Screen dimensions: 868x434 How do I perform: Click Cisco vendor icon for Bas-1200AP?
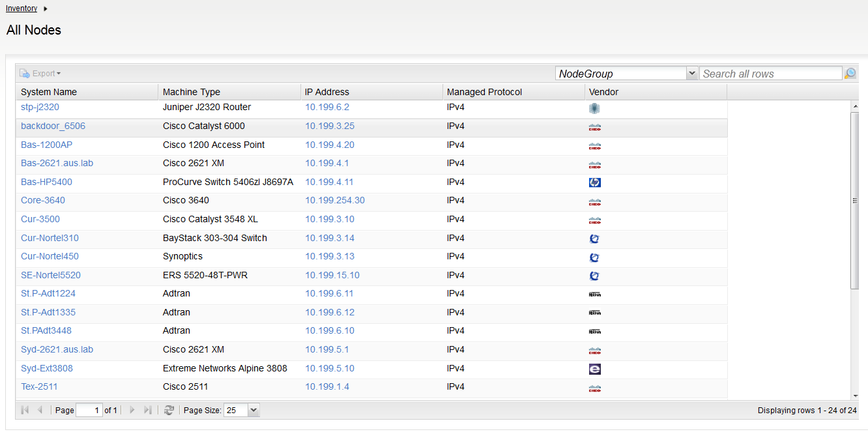[x=594, y=146]
